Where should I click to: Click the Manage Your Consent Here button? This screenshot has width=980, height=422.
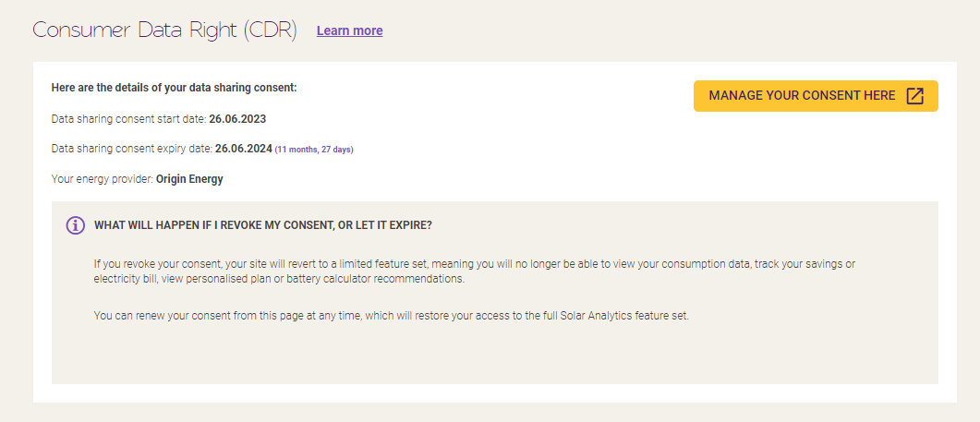801,96
